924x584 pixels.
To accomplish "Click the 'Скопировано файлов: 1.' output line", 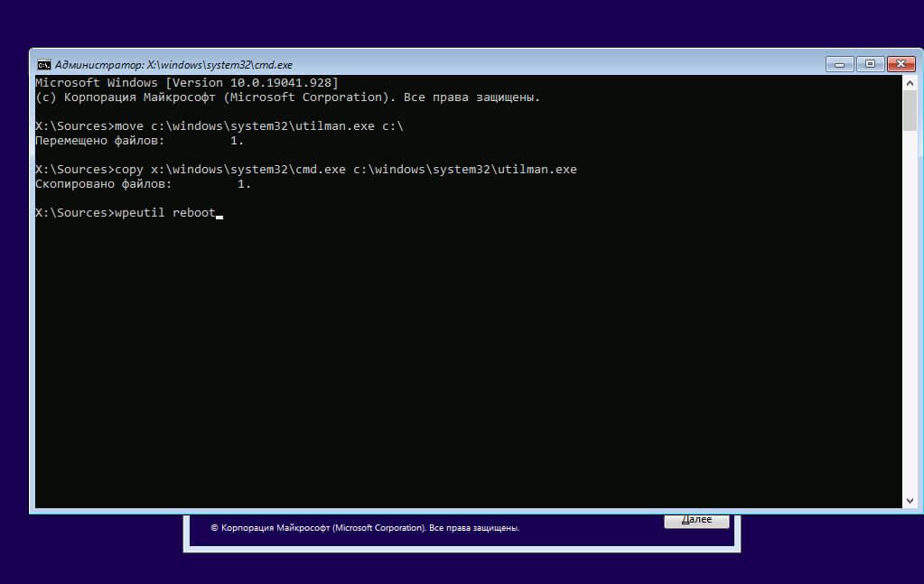I will click(144, 184).
